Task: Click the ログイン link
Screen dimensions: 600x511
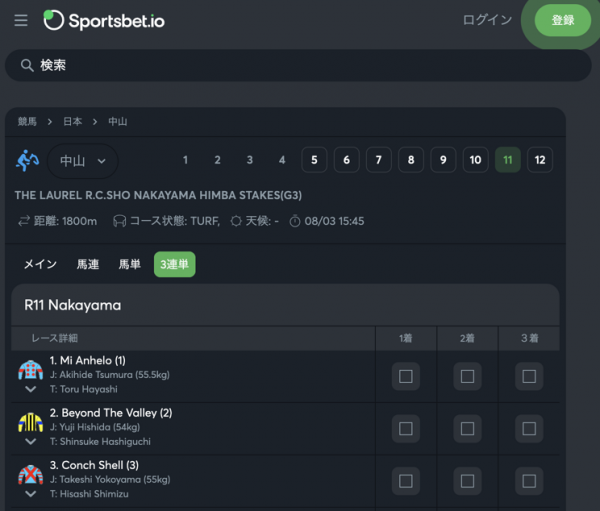Action: click(487, 20)
